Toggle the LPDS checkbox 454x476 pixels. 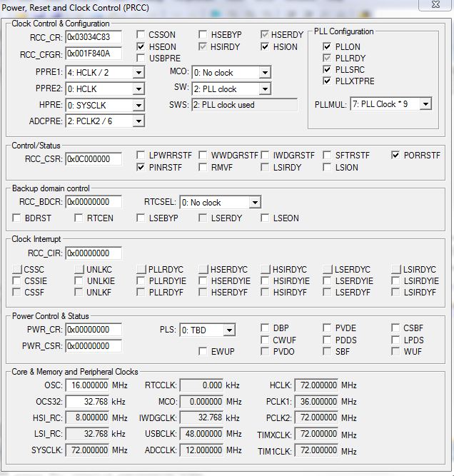(x=395, y=340)
